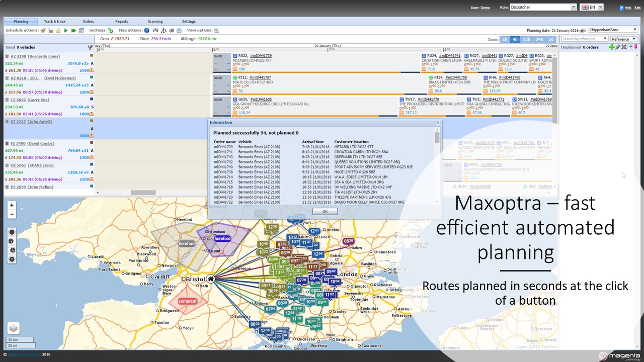Viewport: 644px width, 362px height.
Task: Edit an order using the pencil icon
Action: pos(617,46)
